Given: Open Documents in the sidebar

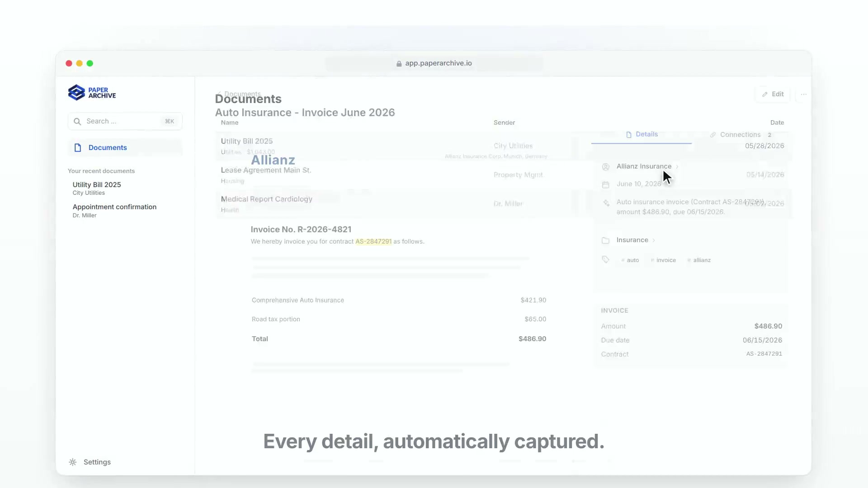Looking at the screenshot, I should tap(125, 148).
